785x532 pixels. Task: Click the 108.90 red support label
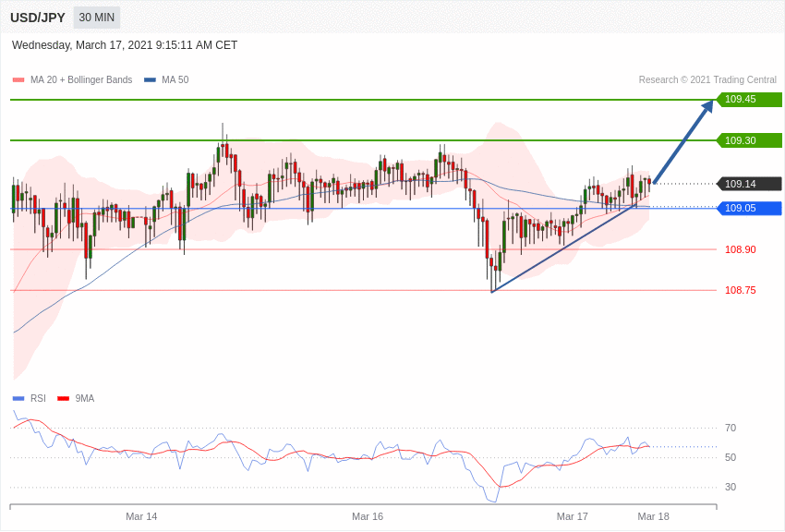[x=741, y=249]
